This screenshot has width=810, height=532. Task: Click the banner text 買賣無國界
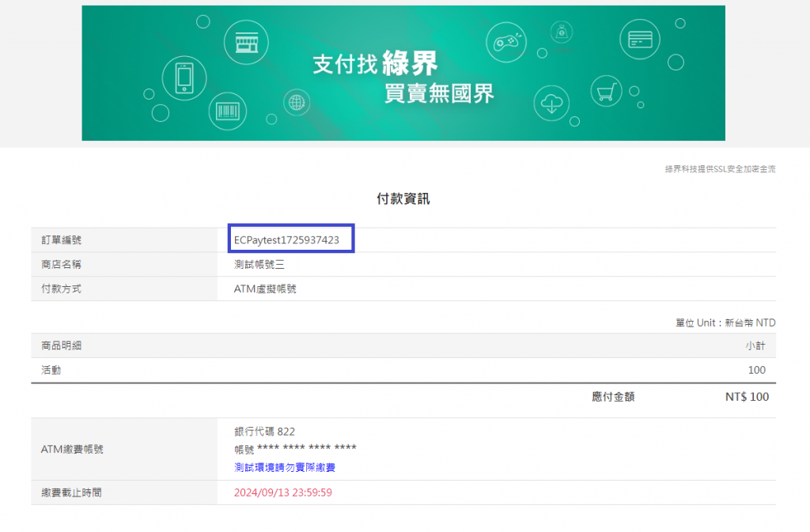coord(439,93)
